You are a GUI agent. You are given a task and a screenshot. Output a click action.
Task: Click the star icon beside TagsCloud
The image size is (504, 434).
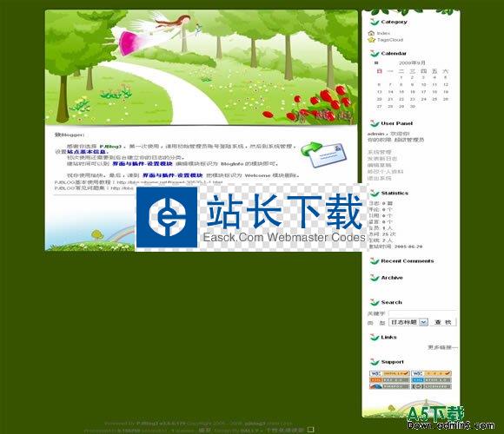point(371,40)
